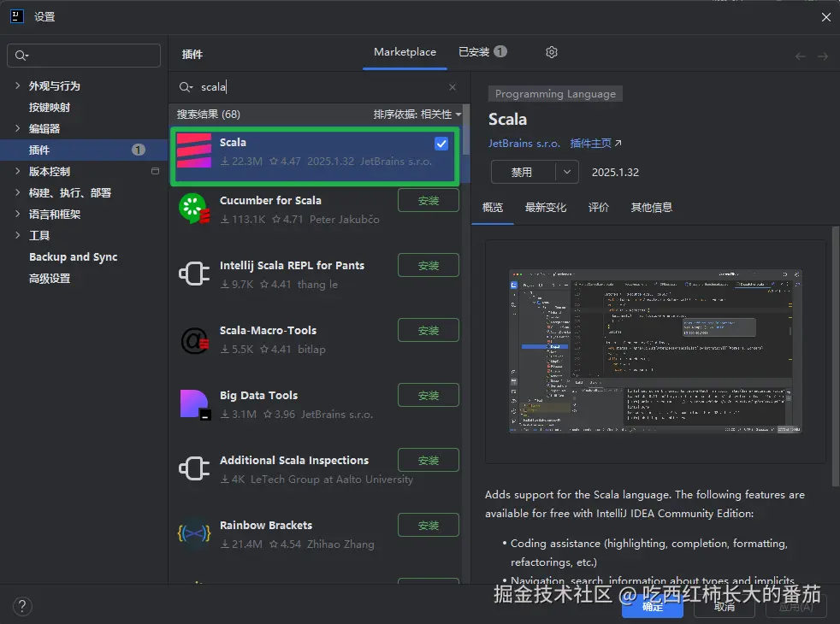840x624 pixels.
Task: Open the 最新变化 tab
Action: click(546, 207)
